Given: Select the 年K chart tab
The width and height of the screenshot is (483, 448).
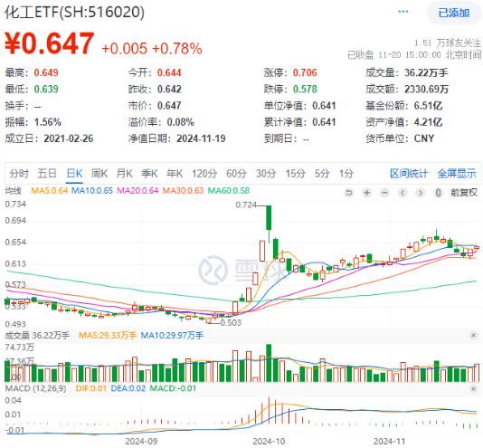Looking at the screenshot, I should [x=175, y=174].
